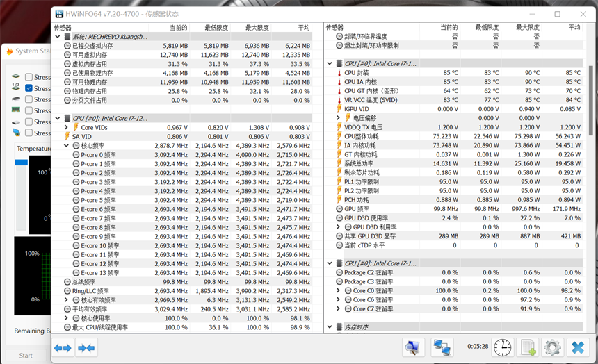598x364 pixels.
Task: Expand the GPU D3D 利用率 row
Action: click(338, 226)
